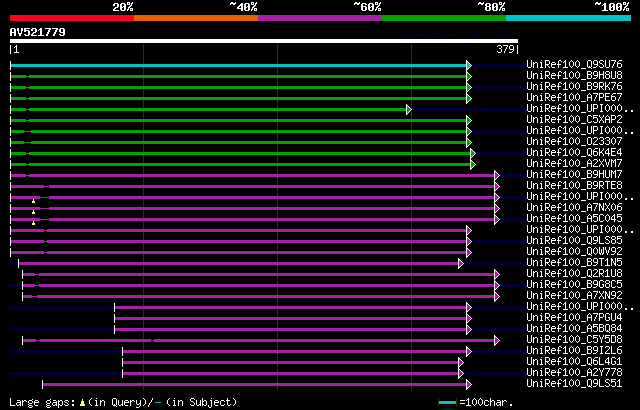Click the green ~80% identity color bar
This screenshot has width=640, height=410.
(x=444, y=18)
